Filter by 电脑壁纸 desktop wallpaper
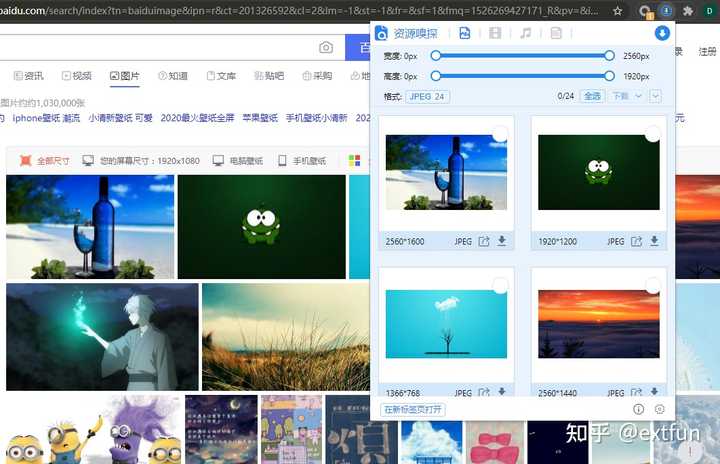Screen dimensions: 720x464 (x=238, y=160)
